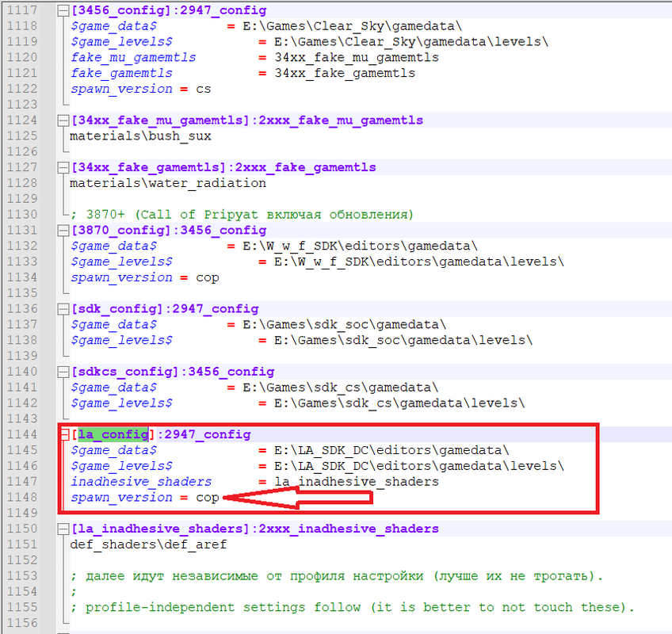Click the $game_levels$ key on line 1133

point(122,262)
